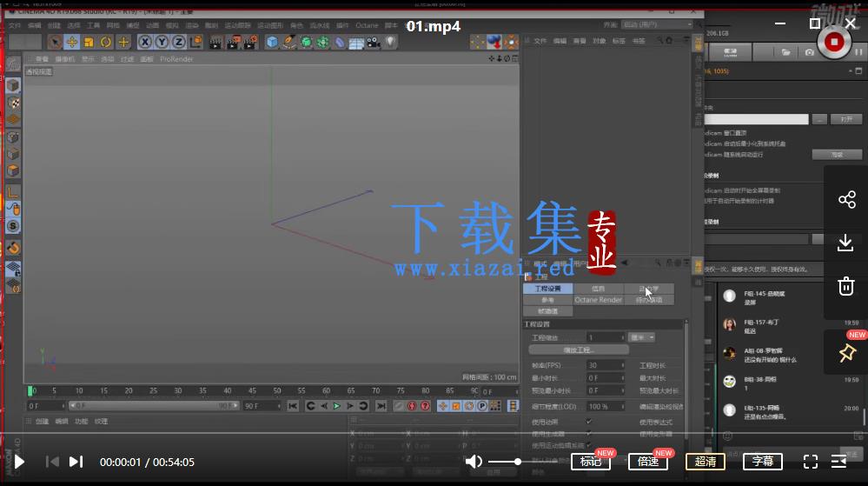Click the green subdivision surface generator icon
This screenshot has width=868, height=486.
click(306, 42)
